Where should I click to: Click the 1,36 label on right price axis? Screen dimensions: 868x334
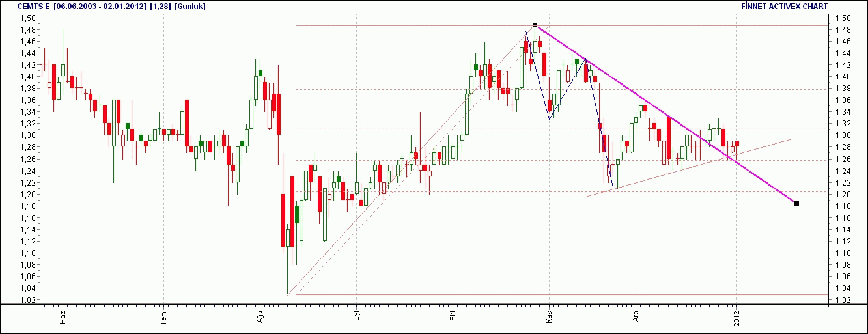[x=843, y=100]
